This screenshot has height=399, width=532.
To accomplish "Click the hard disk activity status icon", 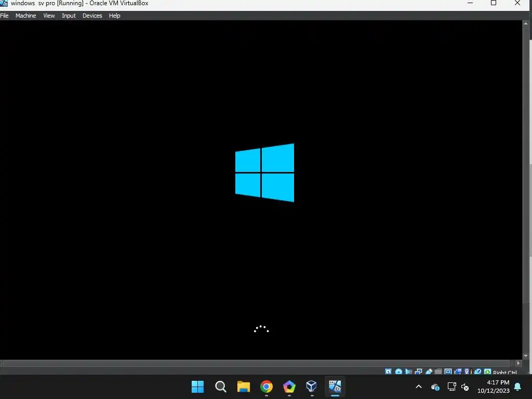I will [x=389, y=371].
